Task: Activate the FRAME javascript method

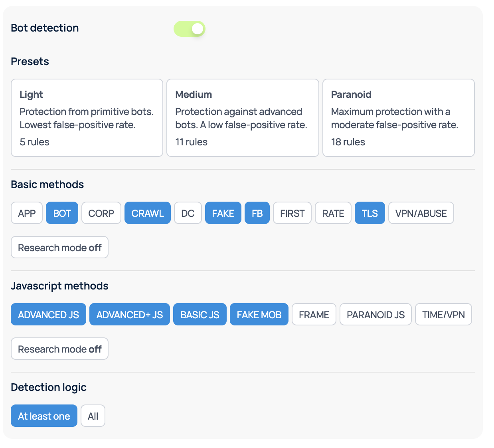Action: pos(314,315)
